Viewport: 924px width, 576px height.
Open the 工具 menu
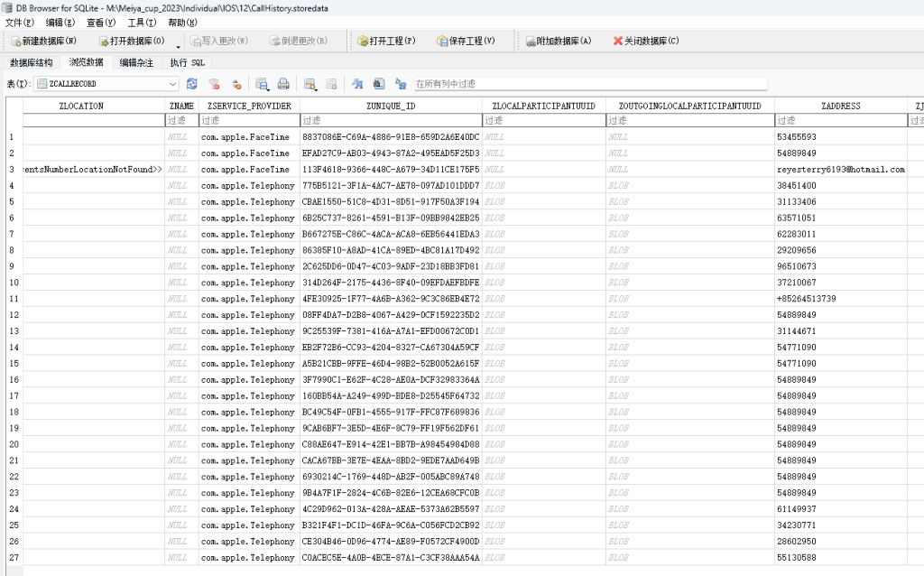[x=140, y=23]
